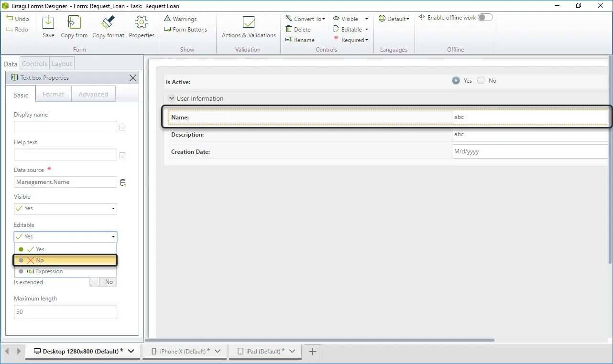
Task: Open the Advanced properties tab
Action: (x=93, y=94)
